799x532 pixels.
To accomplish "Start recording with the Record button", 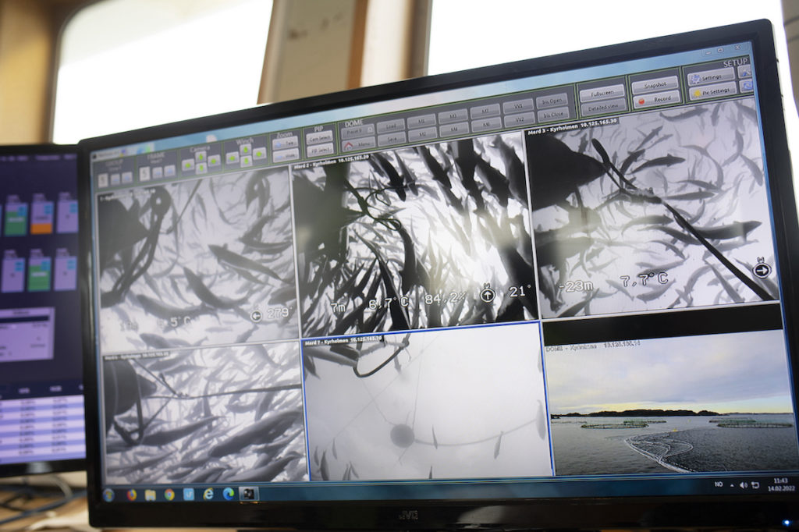I will pos(657,99).
